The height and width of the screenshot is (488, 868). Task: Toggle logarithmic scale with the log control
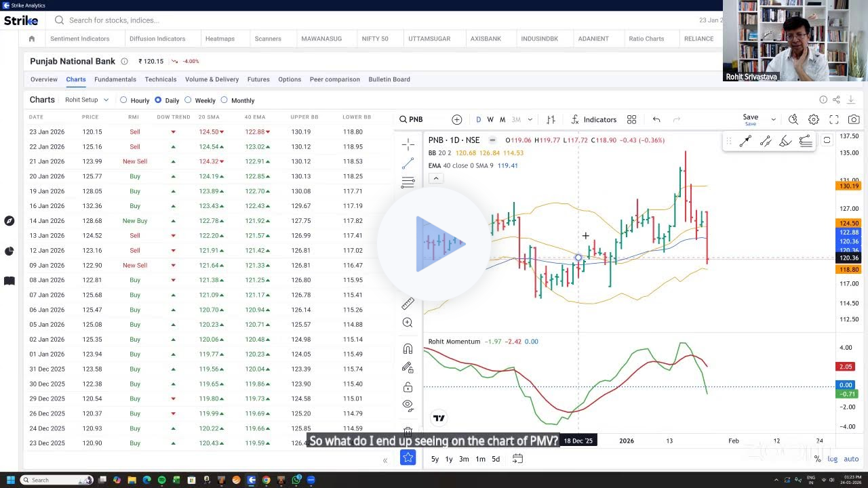point(833,459)
